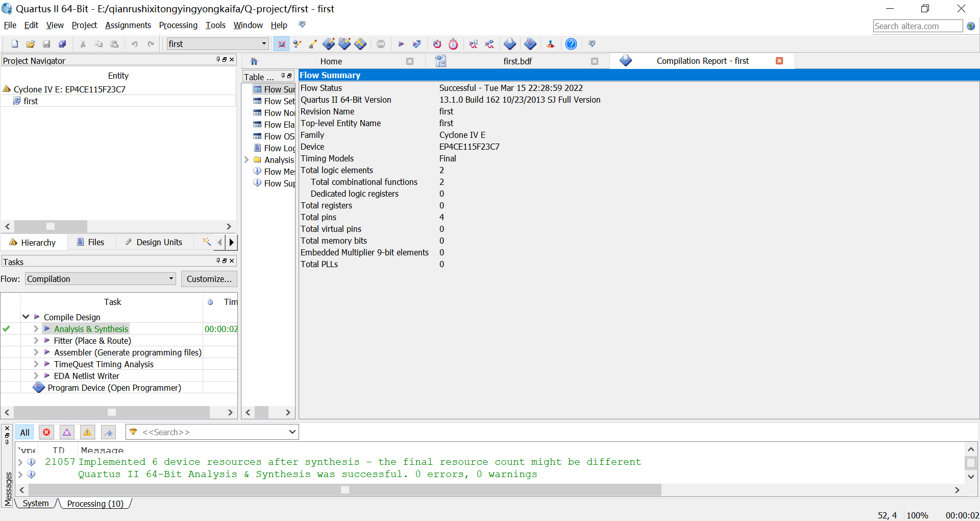This screenshot has height=521, width=980.
Task: Click the Open file folder icon
Action: pyautogui.click(x=31, y=44)
